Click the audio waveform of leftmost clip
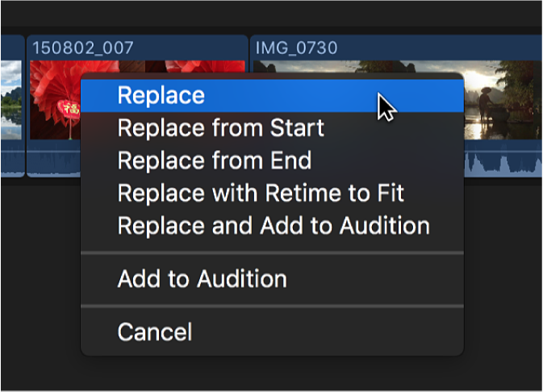The image size is (543, 392). [11, 163]
